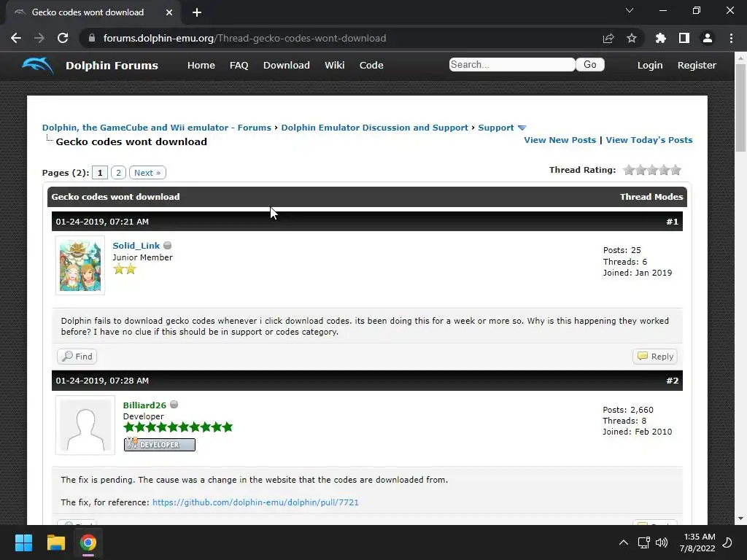Click the Register link

point(697,65)
